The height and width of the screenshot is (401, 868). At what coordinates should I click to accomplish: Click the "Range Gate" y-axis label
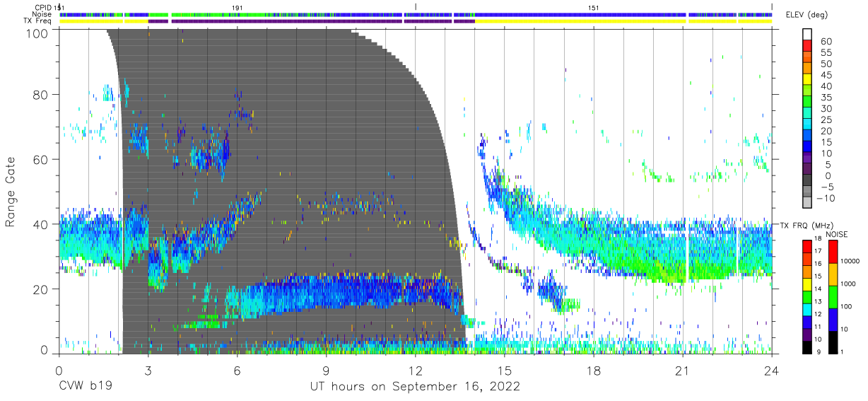(11, 192)
